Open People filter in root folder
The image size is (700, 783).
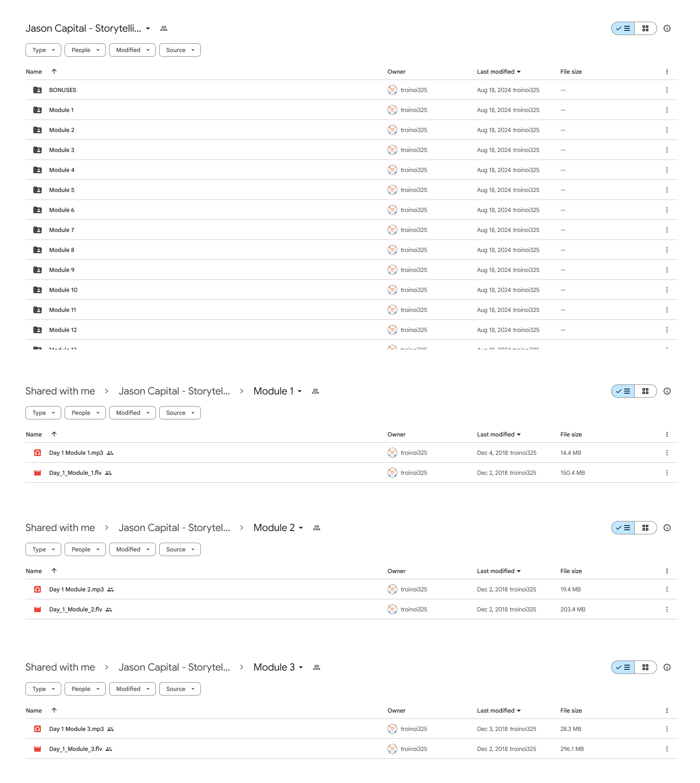coord(85,50)
